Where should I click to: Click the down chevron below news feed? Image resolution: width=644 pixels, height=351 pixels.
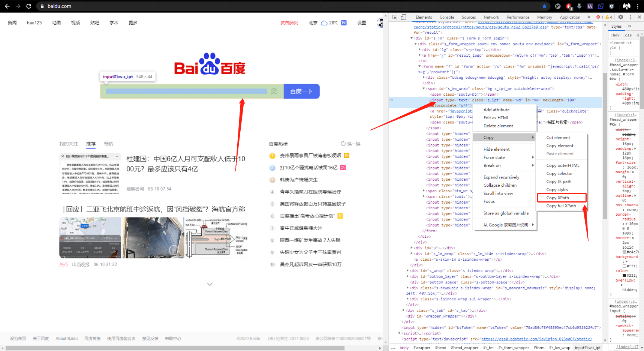210,284
